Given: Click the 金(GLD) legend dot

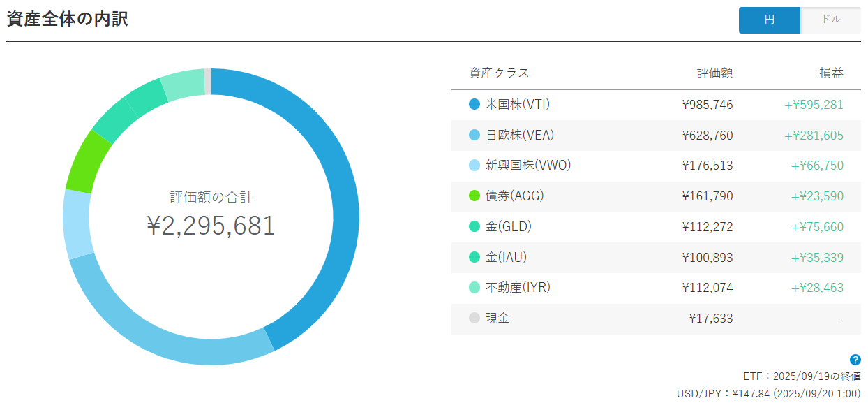Looking at the screenshot, I should [x=474, y=227].
